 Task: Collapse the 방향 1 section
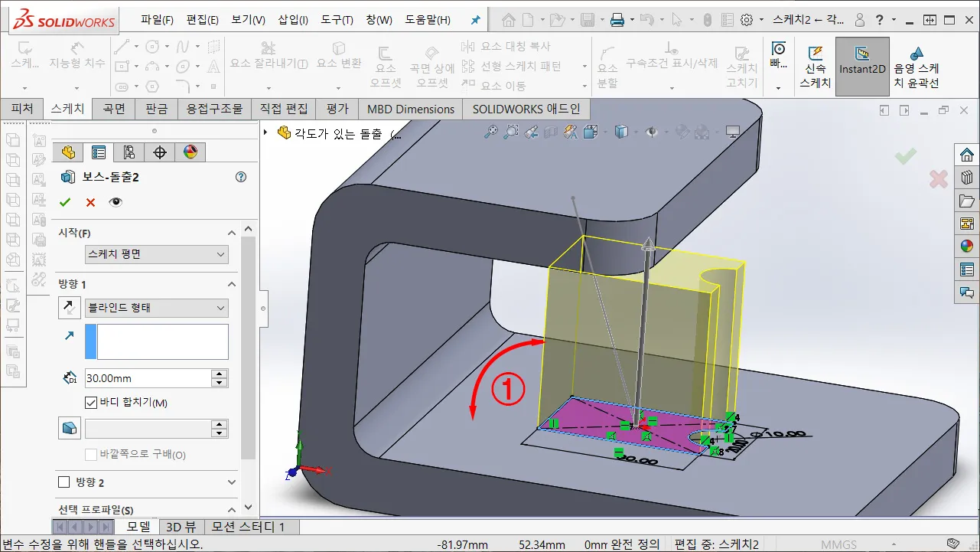pos(232,284)
